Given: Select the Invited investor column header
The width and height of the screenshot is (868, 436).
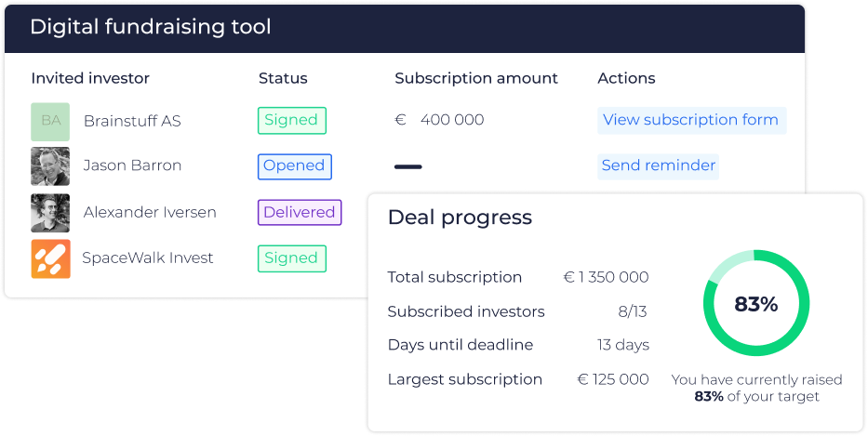Looking at the screenshot, I should pos(90,79).
